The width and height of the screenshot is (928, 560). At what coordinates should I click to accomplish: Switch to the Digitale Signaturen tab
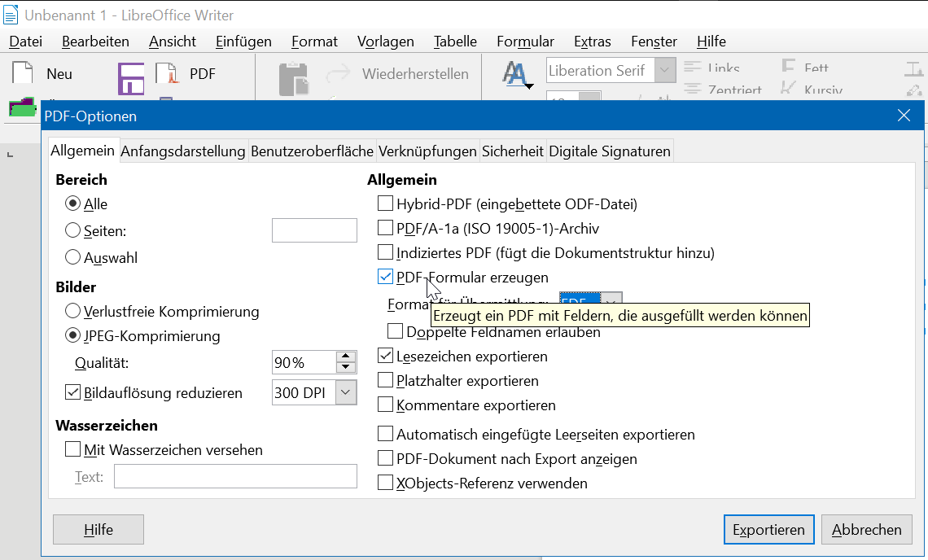[610, 151]
